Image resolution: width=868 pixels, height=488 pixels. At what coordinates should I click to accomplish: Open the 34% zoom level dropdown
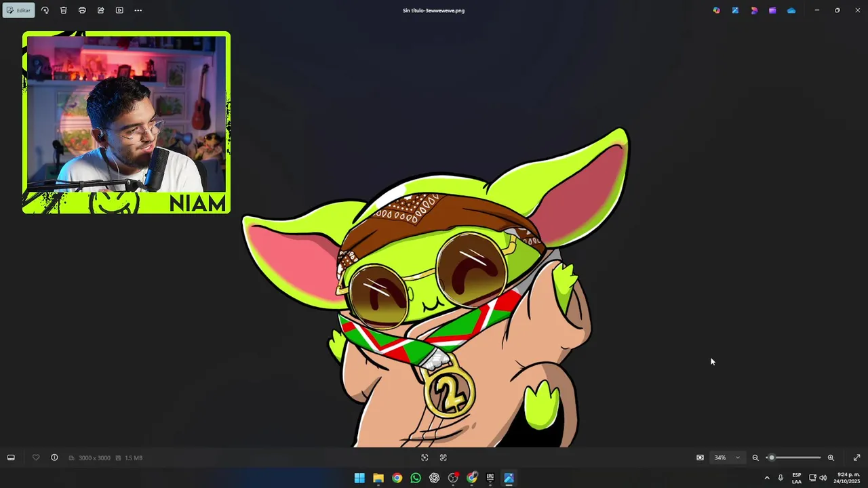tap(727, 457)
